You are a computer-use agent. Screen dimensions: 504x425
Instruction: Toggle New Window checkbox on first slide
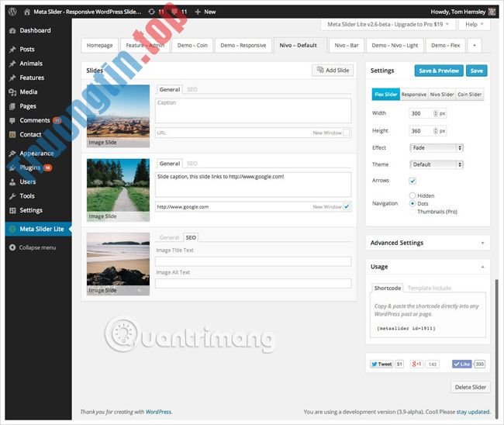coord(346,133)
